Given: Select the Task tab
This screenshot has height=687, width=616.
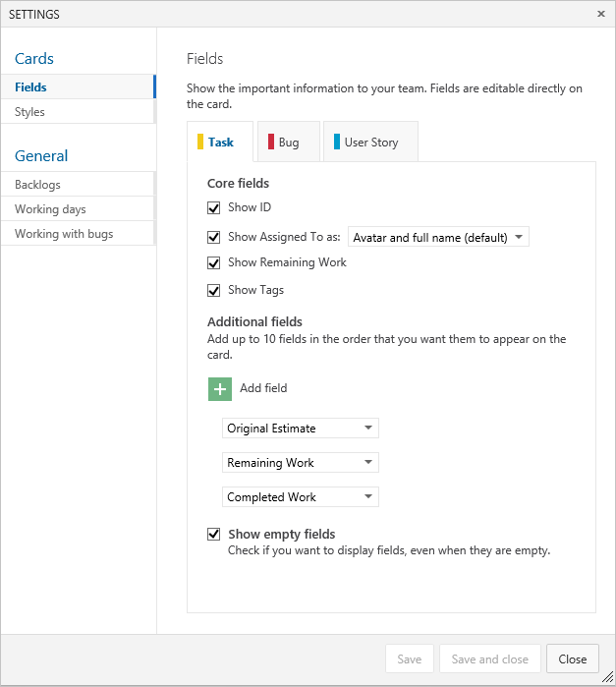Looking at the screenshot, I should point(220,142).
